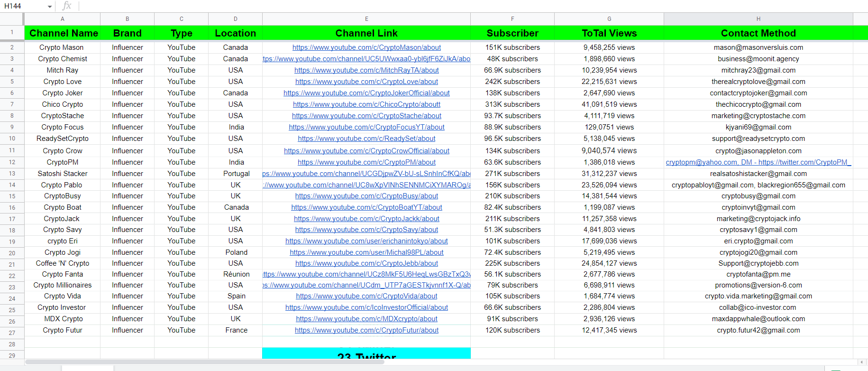Select the 313K subscribers cell
This screenshot has height=371, width=868.
[x=512, y=104]
